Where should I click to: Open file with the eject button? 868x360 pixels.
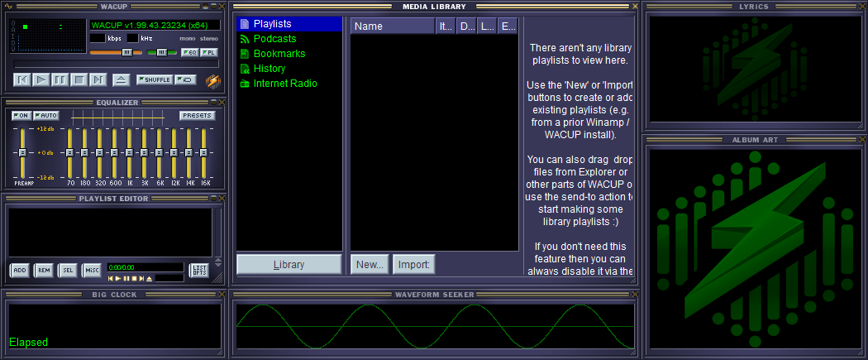pyautogui.click(x=122, y=79)
